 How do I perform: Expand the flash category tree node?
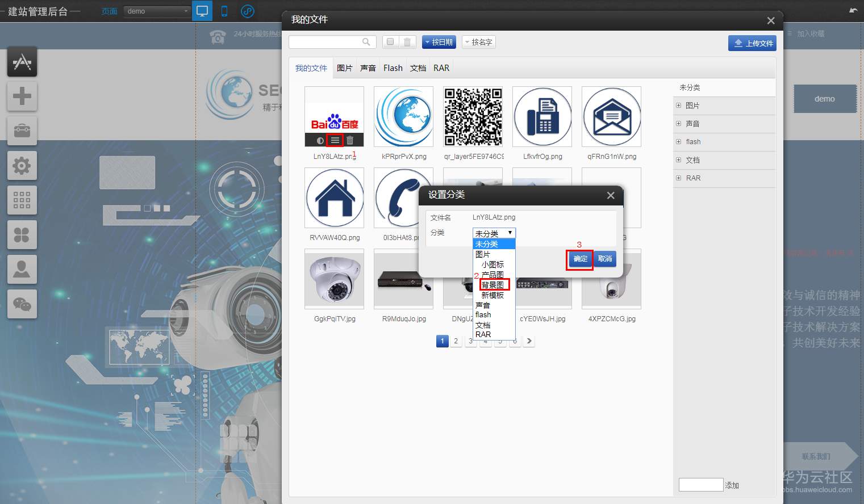click(678, 142)
